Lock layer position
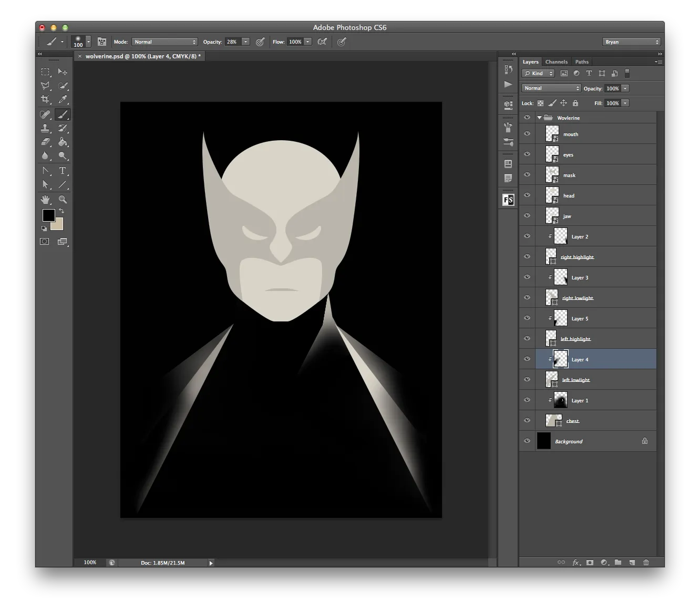The image size is (700, 614). 563,103
